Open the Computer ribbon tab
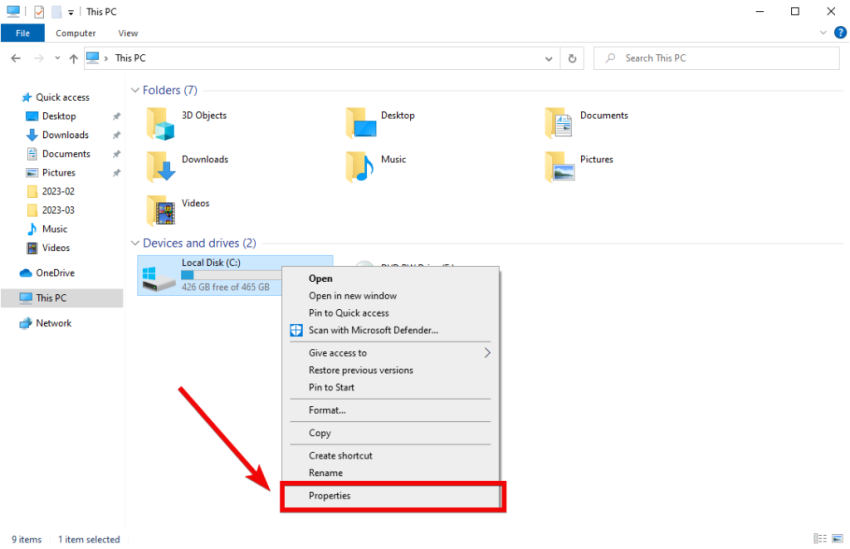Screen dimensions: 850x549 coord(75,33)
